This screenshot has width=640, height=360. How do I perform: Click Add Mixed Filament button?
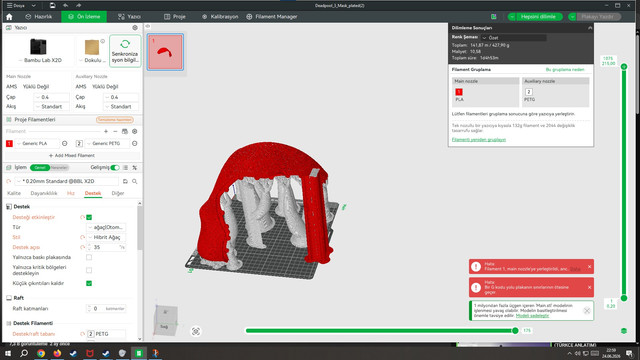[72, 156]
